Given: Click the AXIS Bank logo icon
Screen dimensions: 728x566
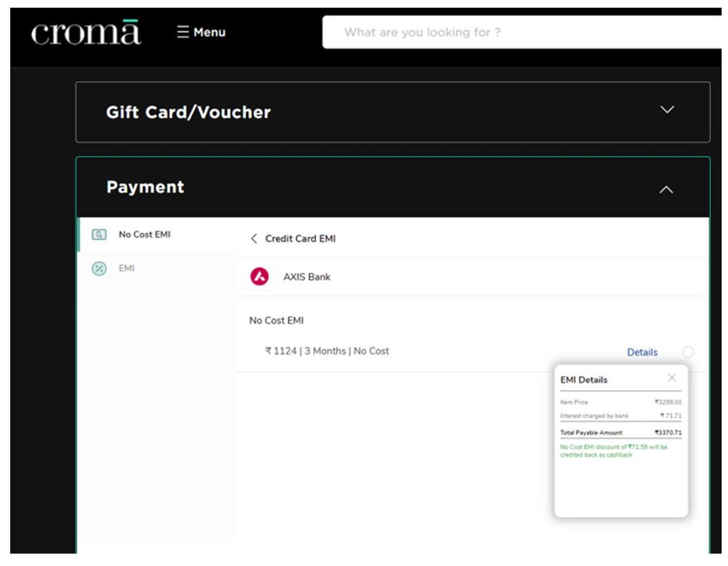Looking at the screenshot, I should click(259, 277).
